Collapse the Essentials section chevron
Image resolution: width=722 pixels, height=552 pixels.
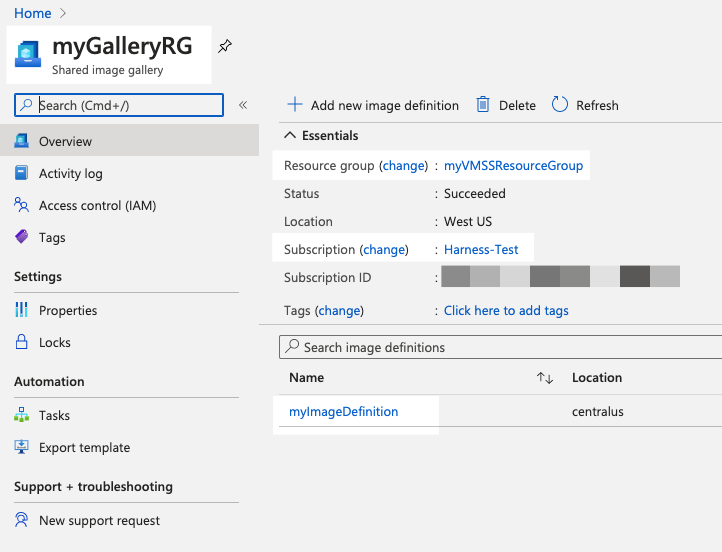point(290,135)
